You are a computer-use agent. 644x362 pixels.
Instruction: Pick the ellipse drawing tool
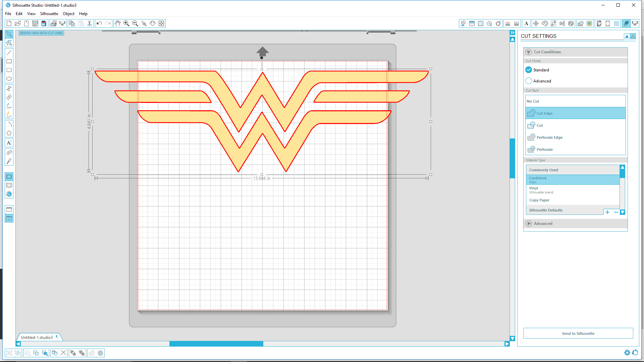pyautogui.click(x=9, y=79)
